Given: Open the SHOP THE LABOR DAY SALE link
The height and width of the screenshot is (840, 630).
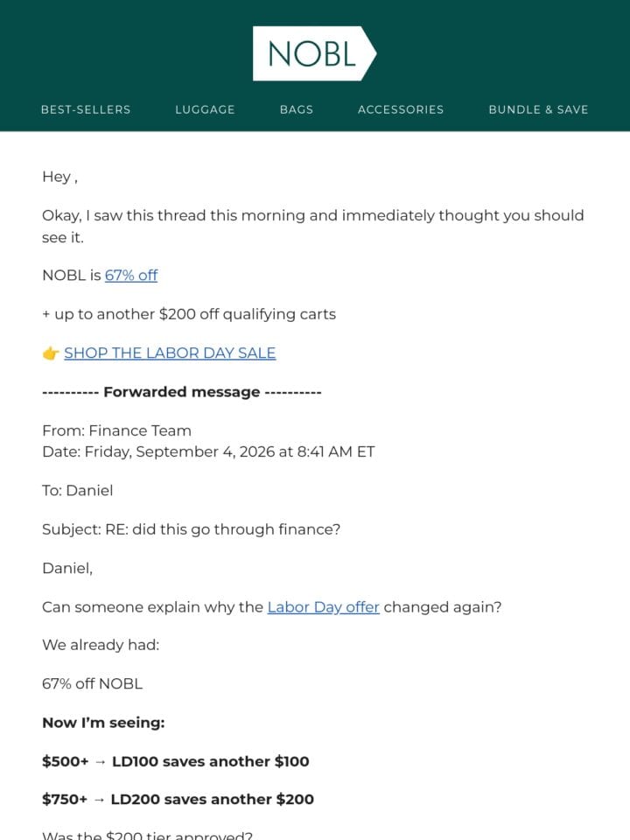Looking at the screenshot, I should [x=170, y=353].
